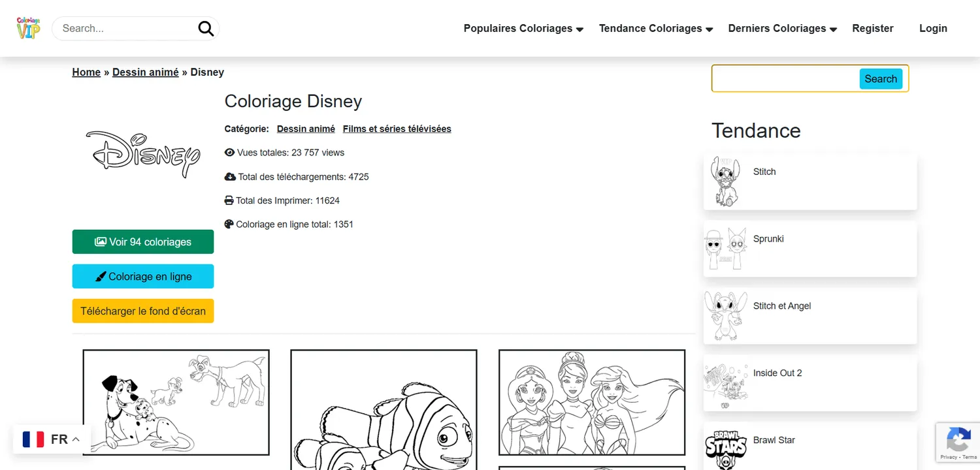This screenshot has height=470, width=980.
Task: Click yellow Télécharger le fond d'écran button
Action: (x=143, y=311)
